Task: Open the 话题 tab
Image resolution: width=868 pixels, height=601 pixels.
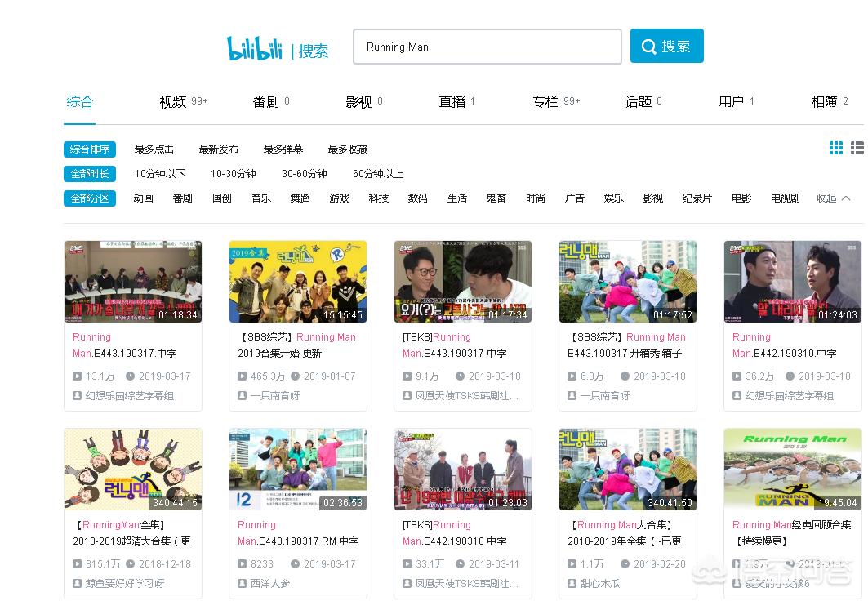Action: [x=643, y=102]
